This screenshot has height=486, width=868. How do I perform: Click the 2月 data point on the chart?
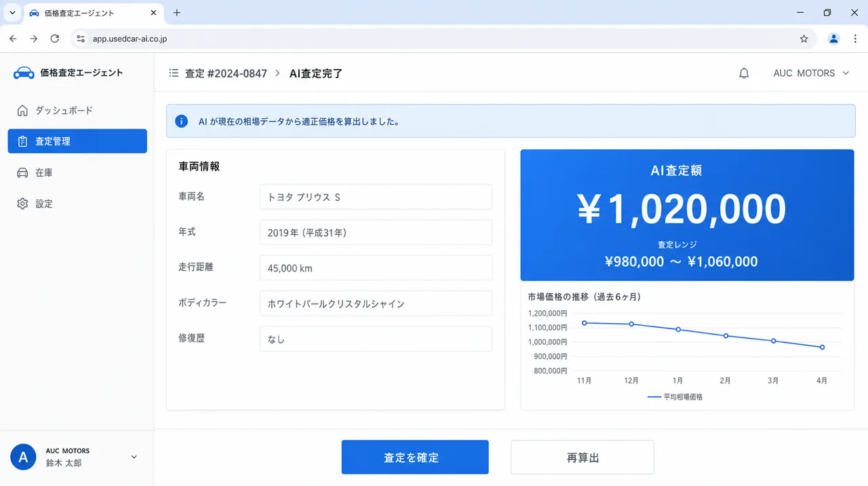tap(726, 335)
